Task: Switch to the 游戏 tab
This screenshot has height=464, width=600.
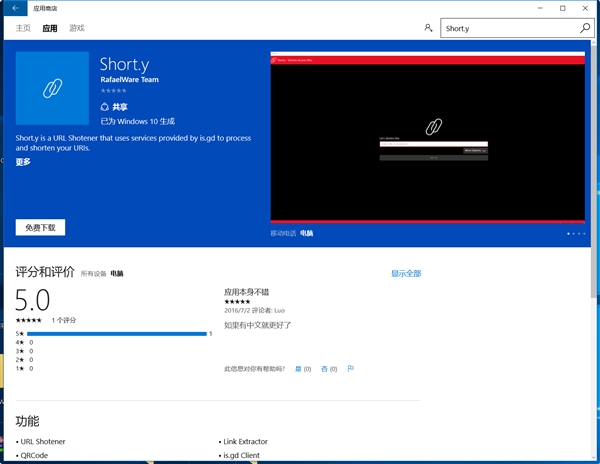Action: point(77,28)
